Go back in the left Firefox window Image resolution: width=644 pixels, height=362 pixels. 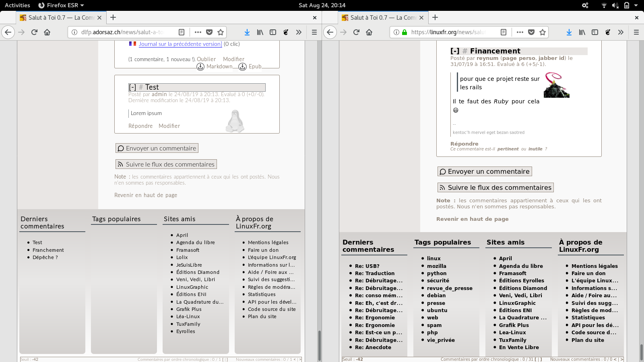click(x=8, y=32)
